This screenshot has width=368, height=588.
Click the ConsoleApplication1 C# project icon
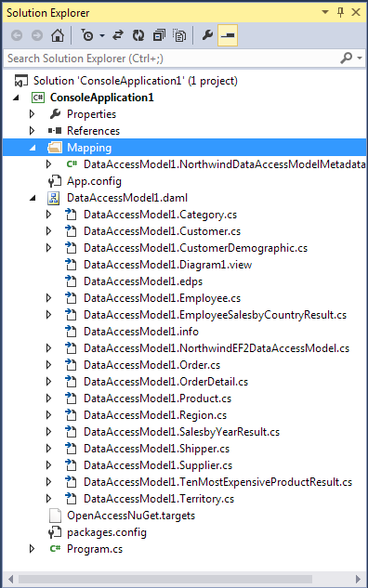38,98
